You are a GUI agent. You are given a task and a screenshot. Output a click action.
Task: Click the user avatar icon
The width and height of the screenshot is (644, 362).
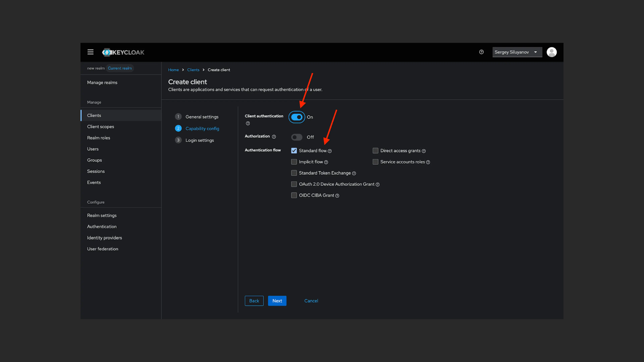[551, 52]
